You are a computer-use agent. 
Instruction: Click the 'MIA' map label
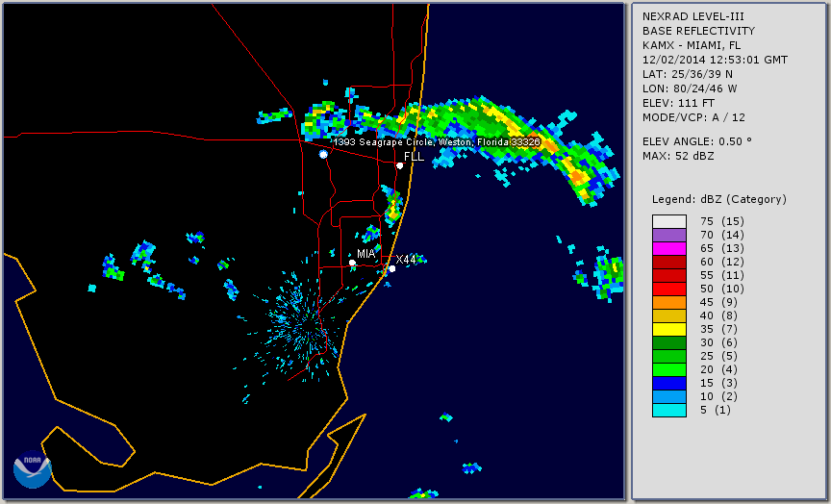pos(366,254)
